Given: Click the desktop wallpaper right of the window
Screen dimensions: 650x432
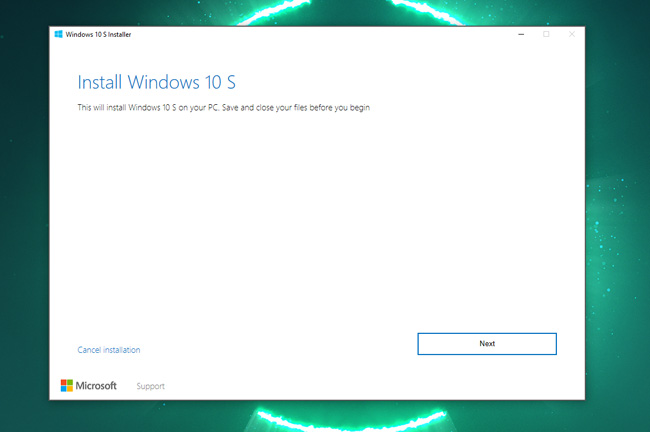Looking at the screenshot, I should [617, 220].
